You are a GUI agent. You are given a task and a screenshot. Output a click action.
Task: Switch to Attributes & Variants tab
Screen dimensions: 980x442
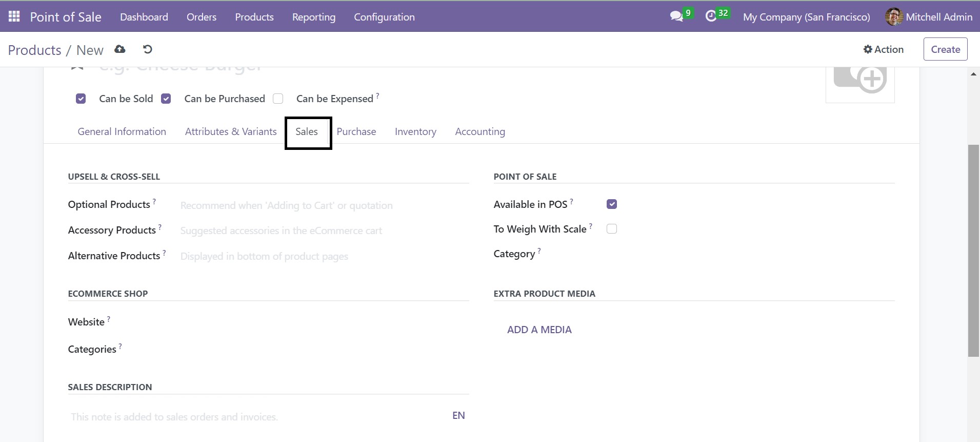[x=231, y=131]
